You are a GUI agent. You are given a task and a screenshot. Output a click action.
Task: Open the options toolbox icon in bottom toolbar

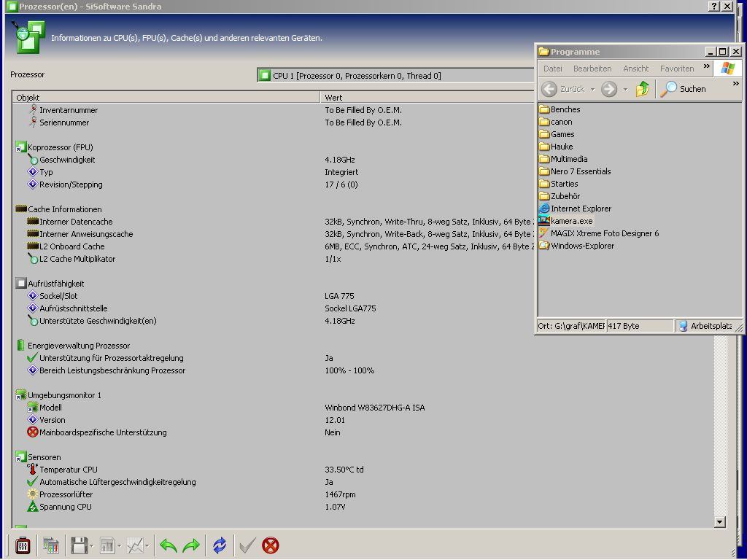[23, 545]
